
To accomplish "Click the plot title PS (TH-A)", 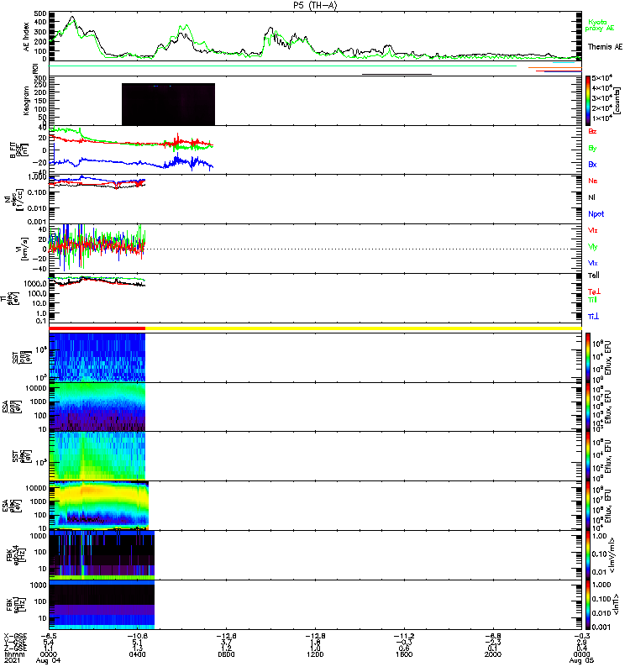I will pos(315,6).
